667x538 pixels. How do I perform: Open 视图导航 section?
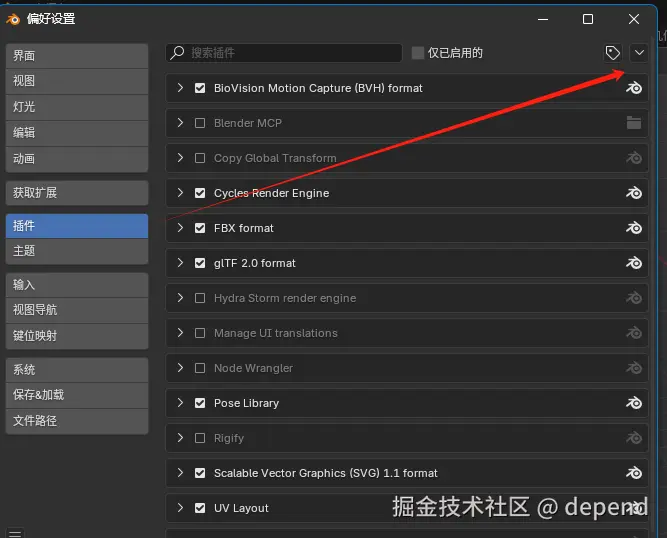pyautogui.click(x=77, y=310)
